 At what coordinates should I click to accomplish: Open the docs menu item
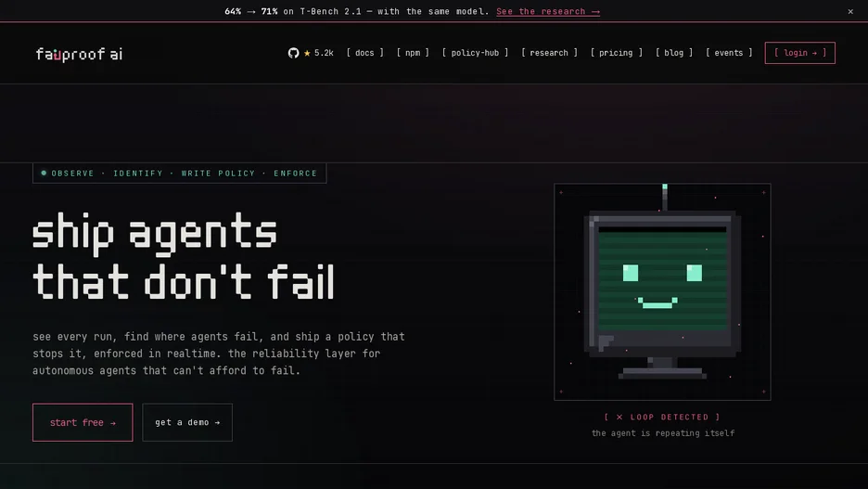coord(364,53)
